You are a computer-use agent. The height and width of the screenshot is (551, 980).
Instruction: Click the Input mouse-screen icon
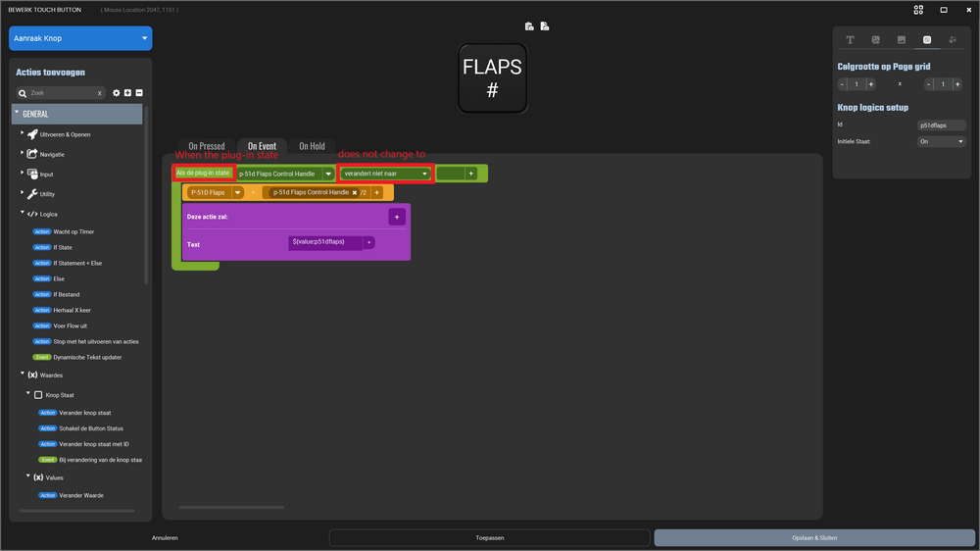coord(32,174)
